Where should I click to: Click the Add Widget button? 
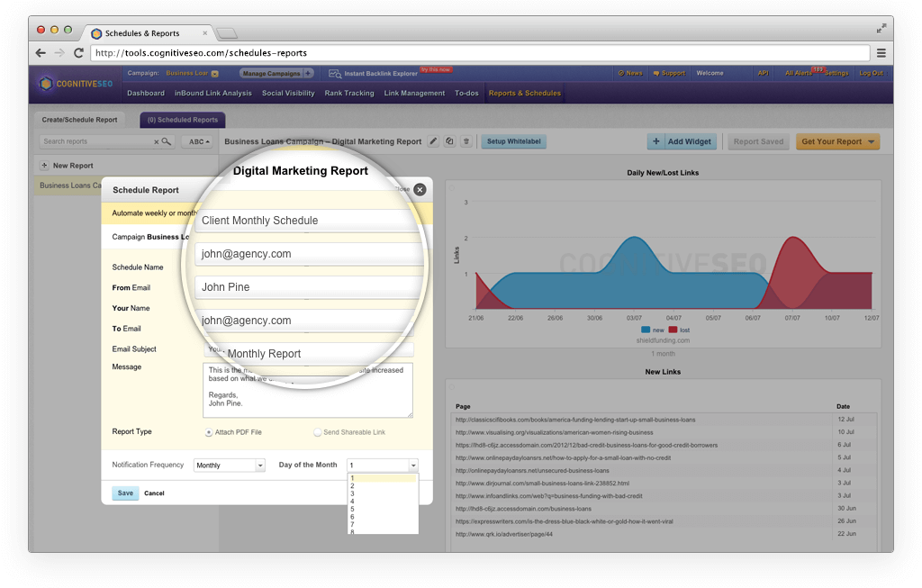tap(682, 141)
